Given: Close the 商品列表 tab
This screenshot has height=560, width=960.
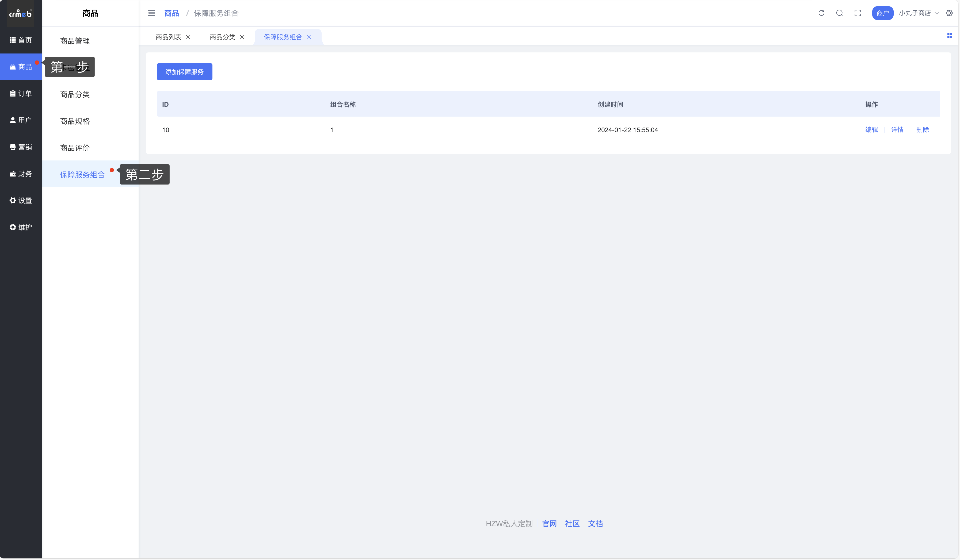Looking at the screenshot, I should [188, 37].
